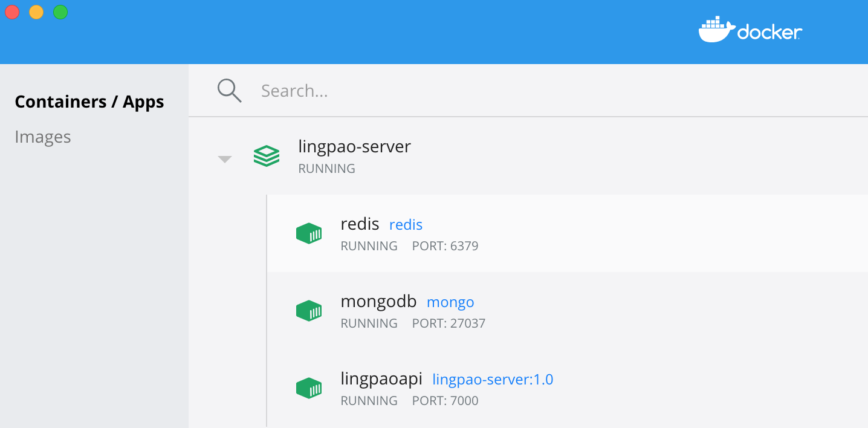Click RUNNING status of mongodb
The height and width of the screenshot is (428, 868).
(x=369, y=323)
